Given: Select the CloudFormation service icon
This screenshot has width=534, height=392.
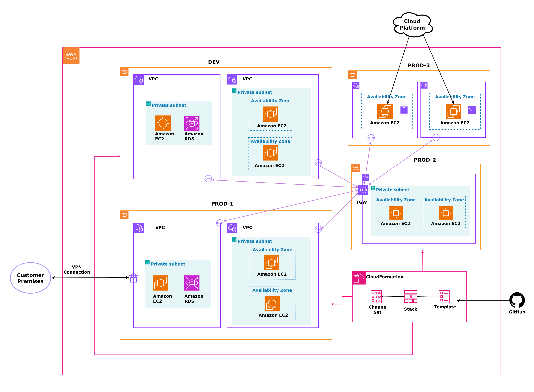Looking at the screenshot, I should coord(359,278).
